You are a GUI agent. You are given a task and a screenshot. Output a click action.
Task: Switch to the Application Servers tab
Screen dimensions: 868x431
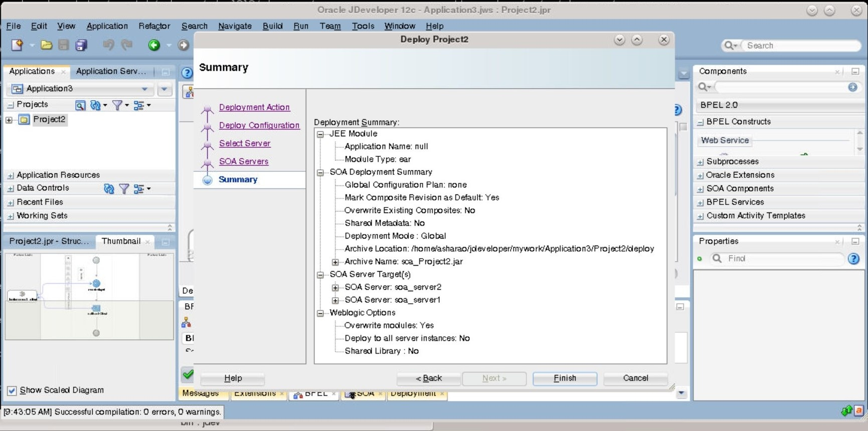[111, 71]
